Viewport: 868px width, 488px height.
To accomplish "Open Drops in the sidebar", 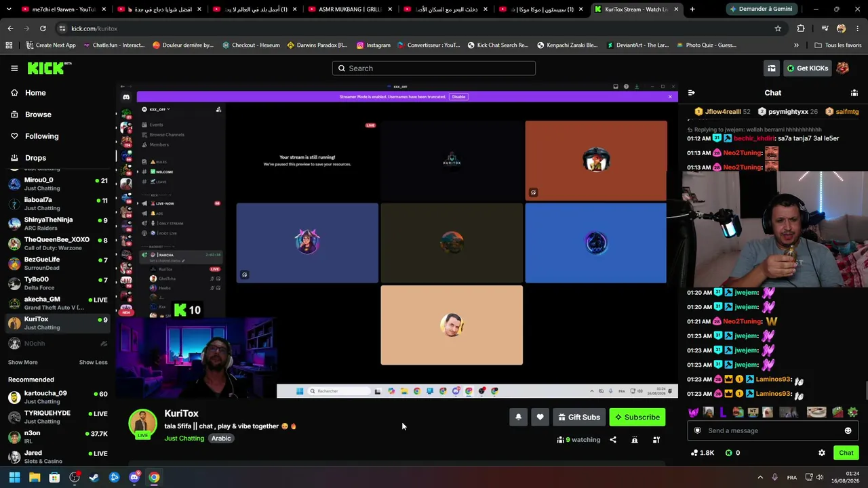I will tap(35, 158).
